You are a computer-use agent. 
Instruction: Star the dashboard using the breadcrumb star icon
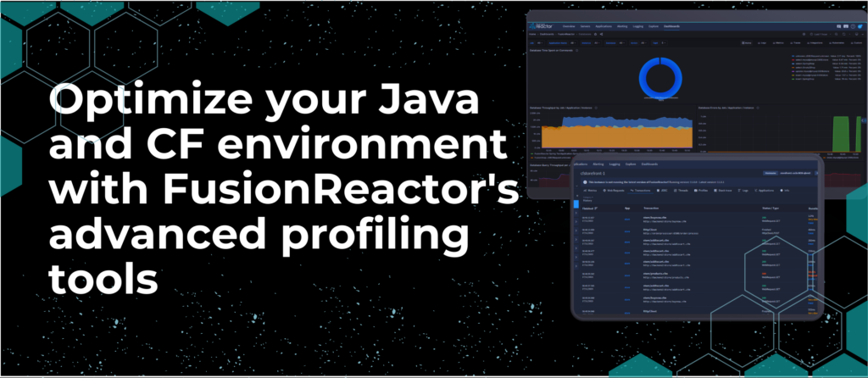pyautogui.click(x=595, y=34)
